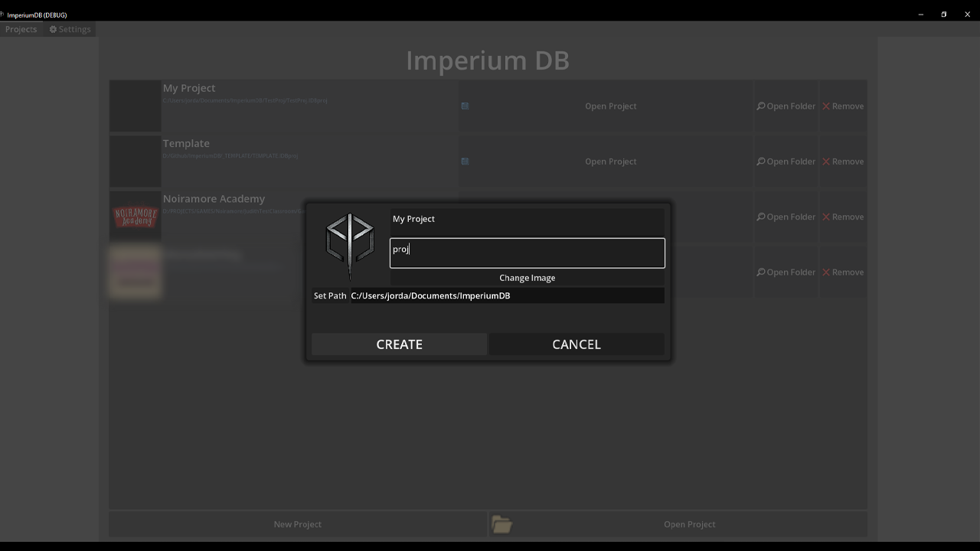Restore down the ImperiumDB window

(944, 15)
